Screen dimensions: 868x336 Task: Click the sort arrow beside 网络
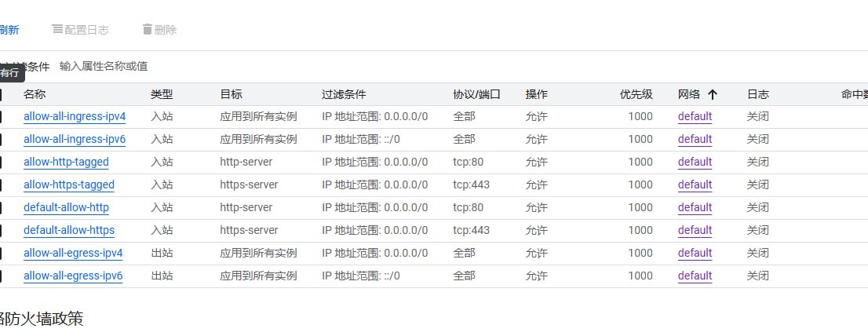tap(713, 94)
